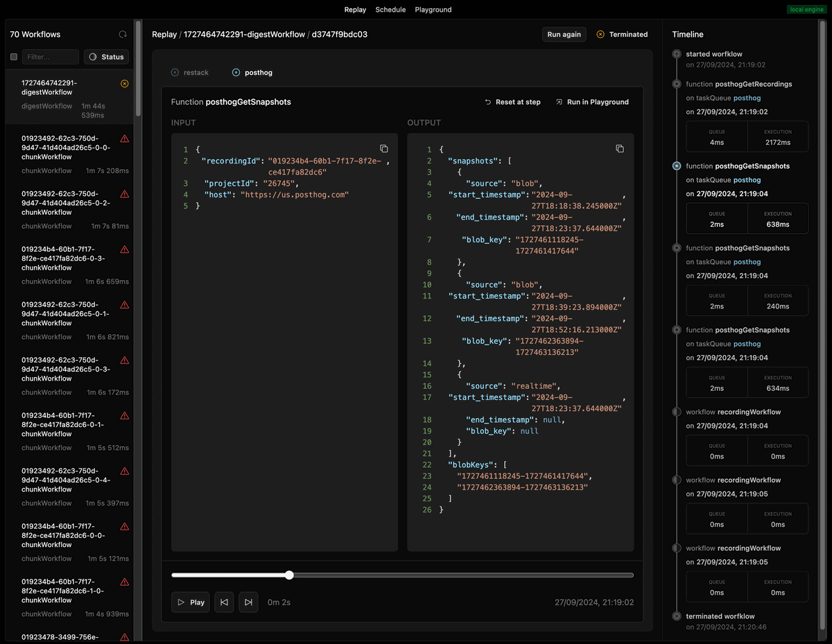832x644 pixels.
Task: Click the Play button
Action: pos(191,602)
